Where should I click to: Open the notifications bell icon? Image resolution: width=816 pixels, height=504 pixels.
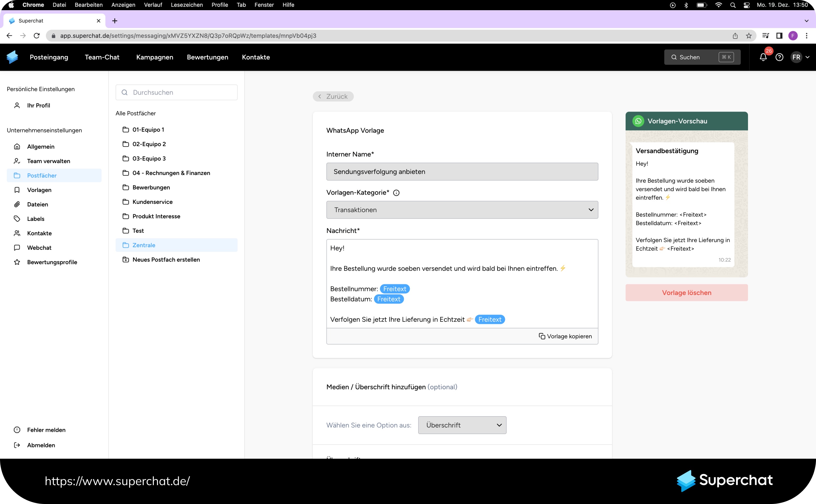tap(763, 57)
